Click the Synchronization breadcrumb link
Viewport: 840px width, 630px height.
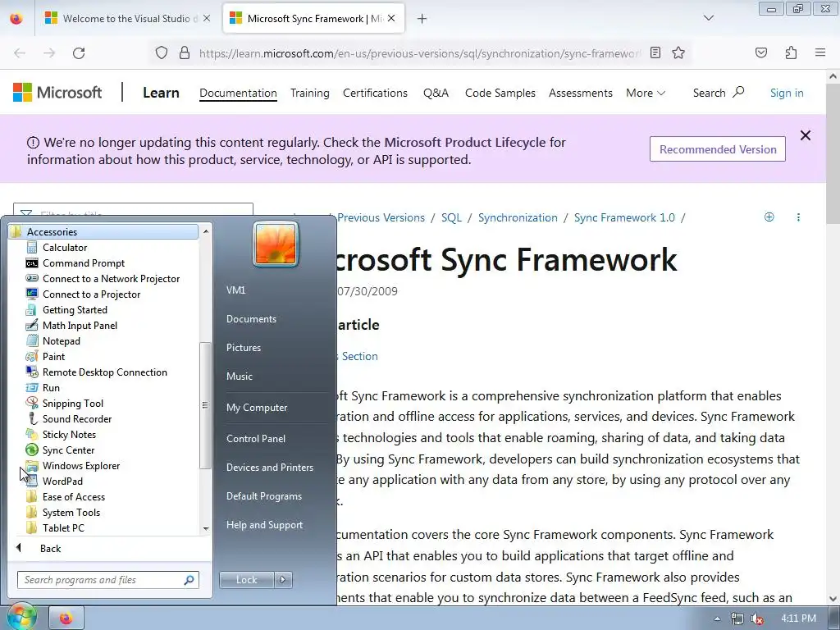518,217
